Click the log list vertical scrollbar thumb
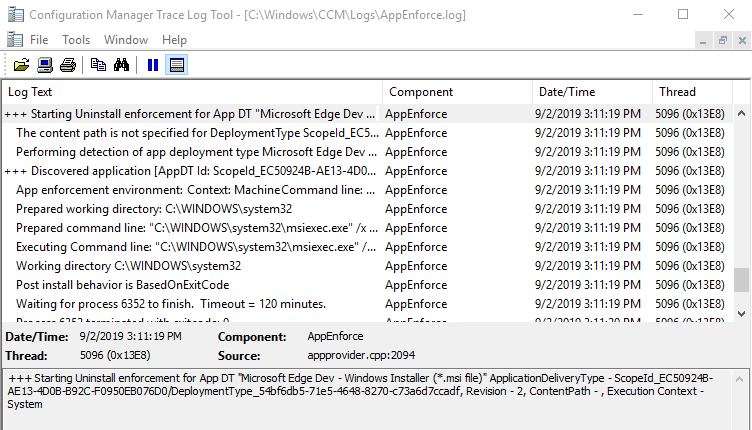This screenshot has width=752, height=430. coord(741,279)
